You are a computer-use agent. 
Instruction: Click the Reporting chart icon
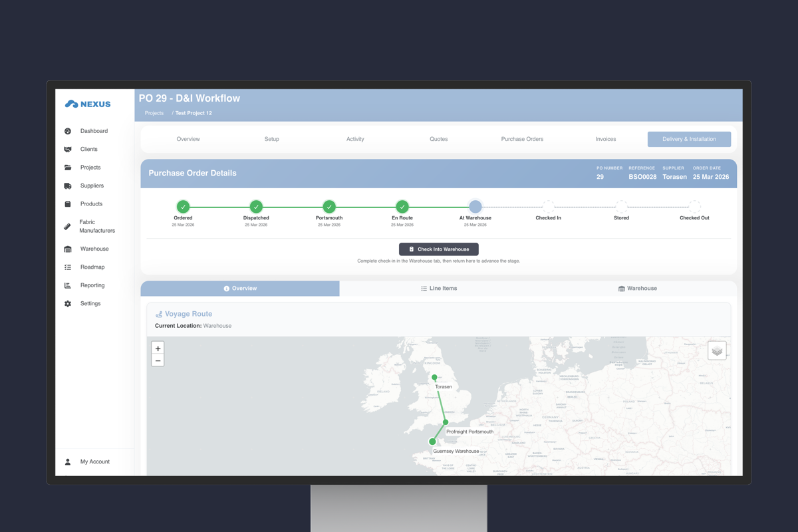[x=68, y=285]
